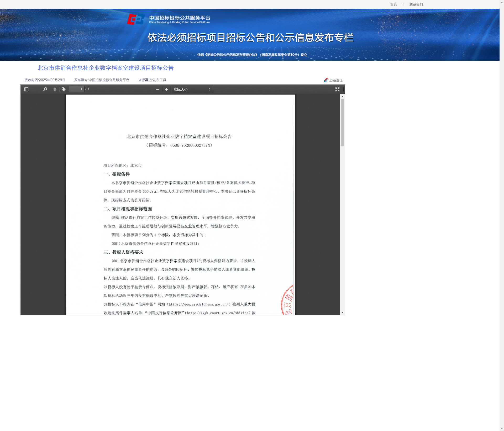This screenshot has height=431, width=504.
Task: Open the 北京市供销合作总社 announcement title link
Action: click(106, 68)
